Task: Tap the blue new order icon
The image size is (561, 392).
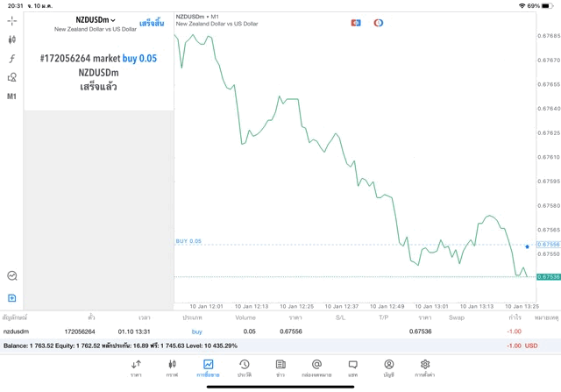Action: (11, 298)
